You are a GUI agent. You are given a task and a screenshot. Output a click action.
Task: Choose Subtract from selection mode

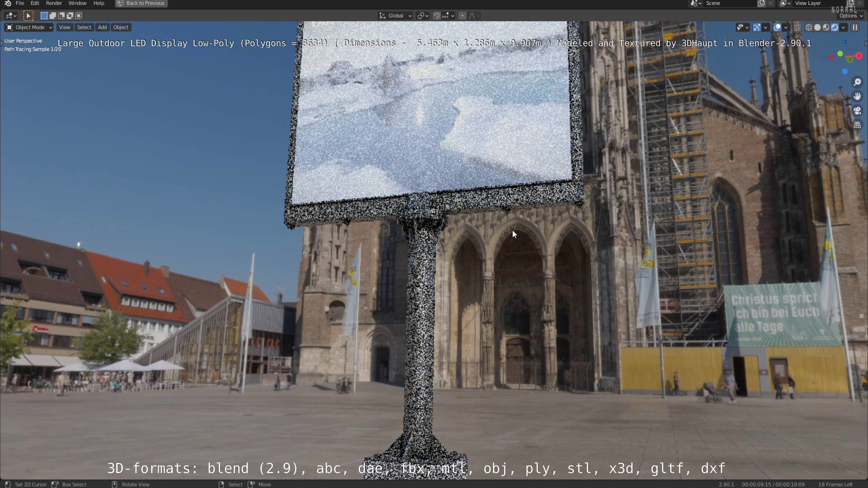pyautogui.click(x=61, y=16)
